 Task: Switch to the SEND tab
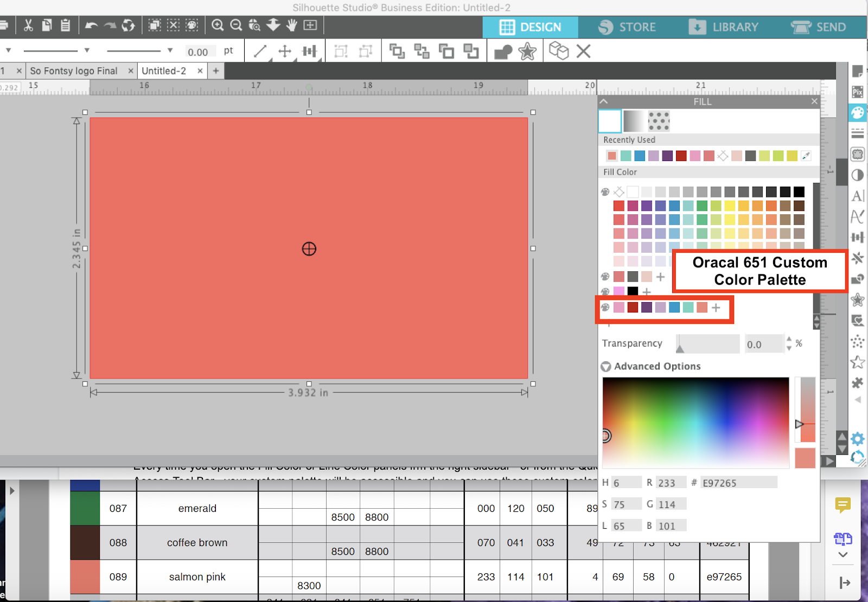point(821,27)
